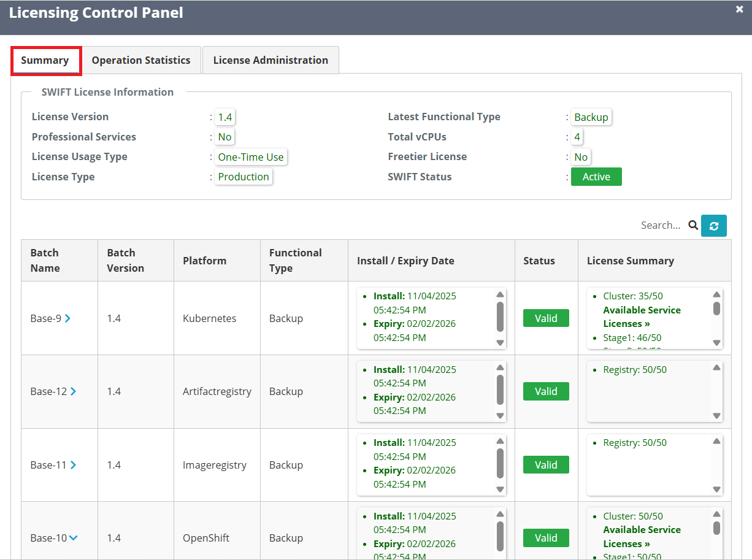Switch to the Operation Statistics tab

click(x=141, y=60)
